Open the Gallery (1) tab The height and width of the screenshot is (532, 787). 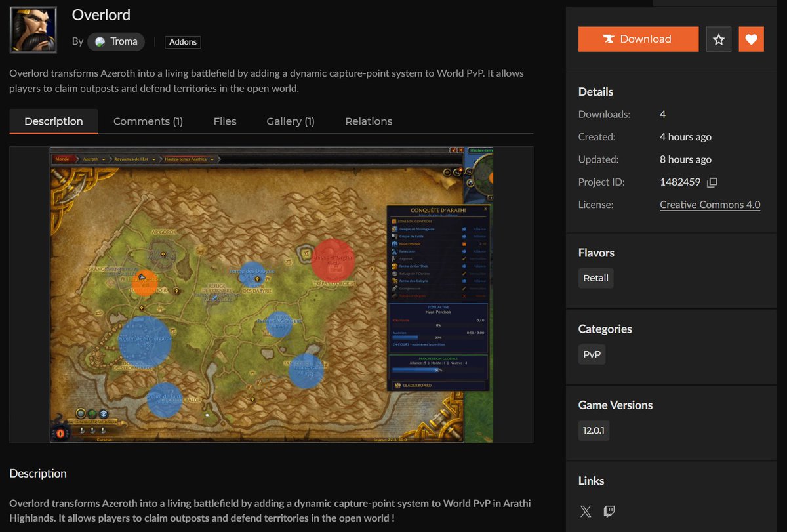click(x=291, y=121)
